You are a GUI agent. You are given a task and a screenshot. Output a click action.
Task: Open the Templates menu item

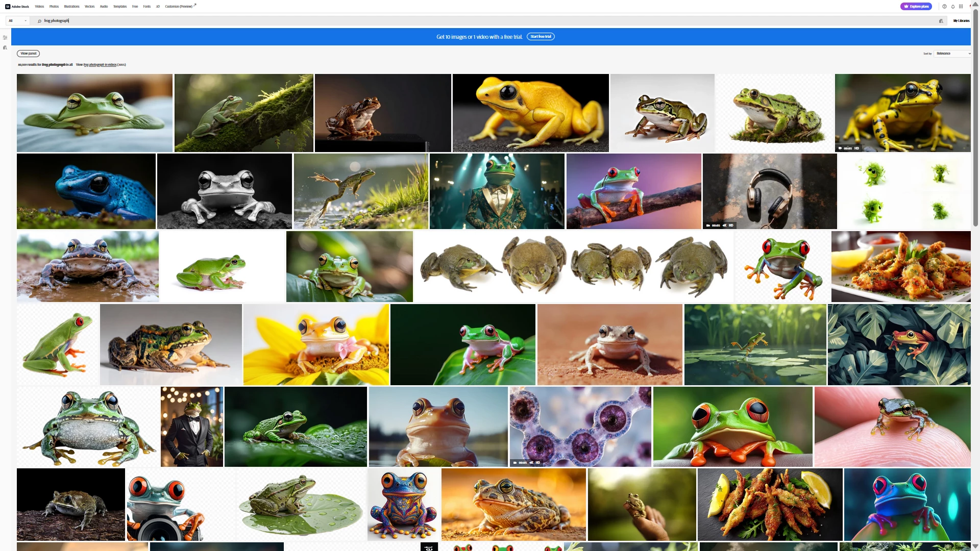click(x=120, y=7)
